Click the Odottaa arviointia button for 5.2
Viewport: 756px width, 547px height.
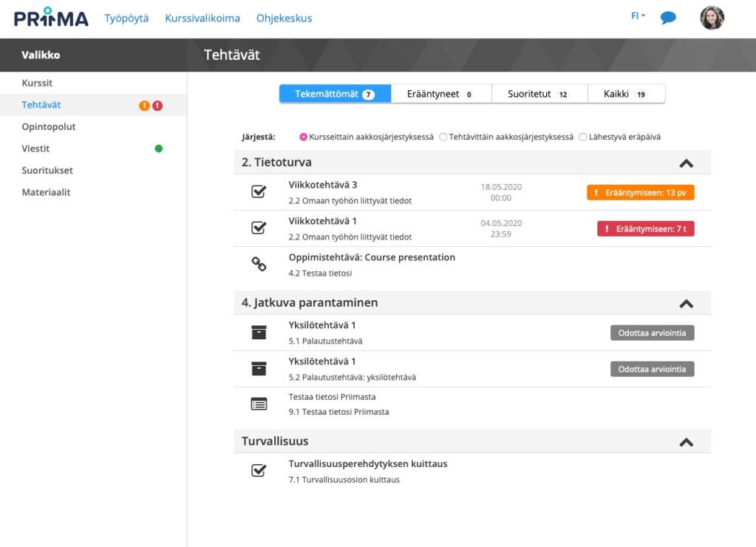tap(652, 369)
